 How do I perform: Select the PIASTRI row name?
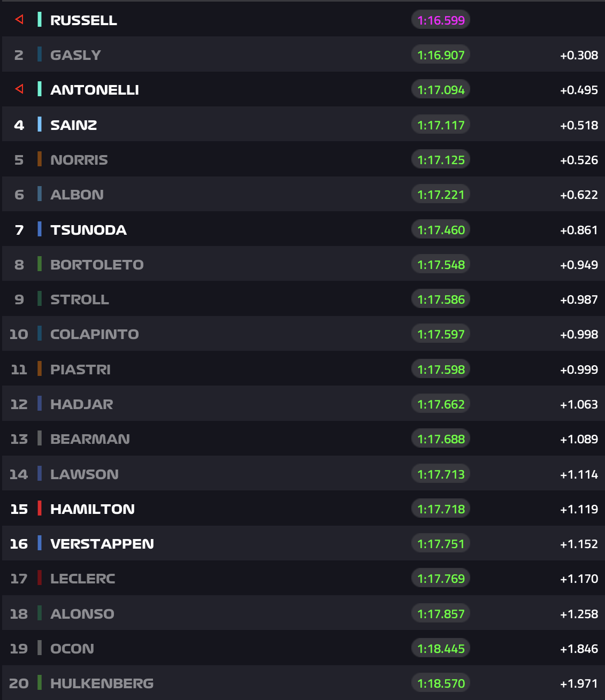tap(80, 370)
